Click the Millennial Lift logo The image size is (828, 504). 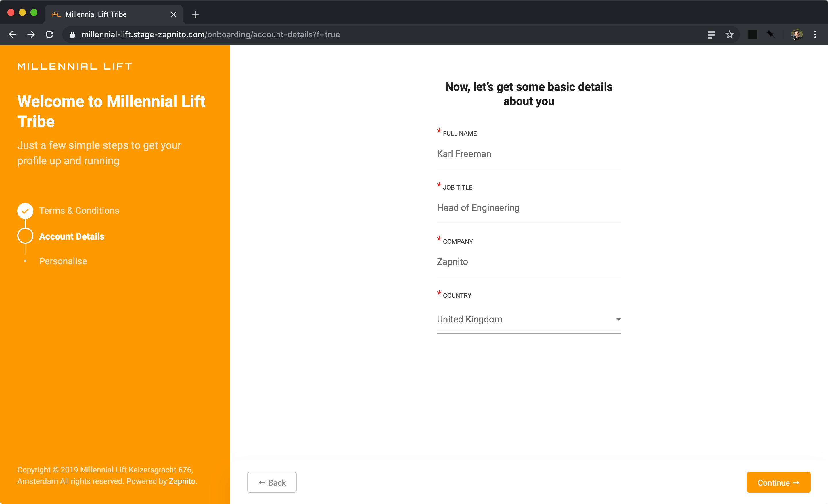tap(74, 66)
